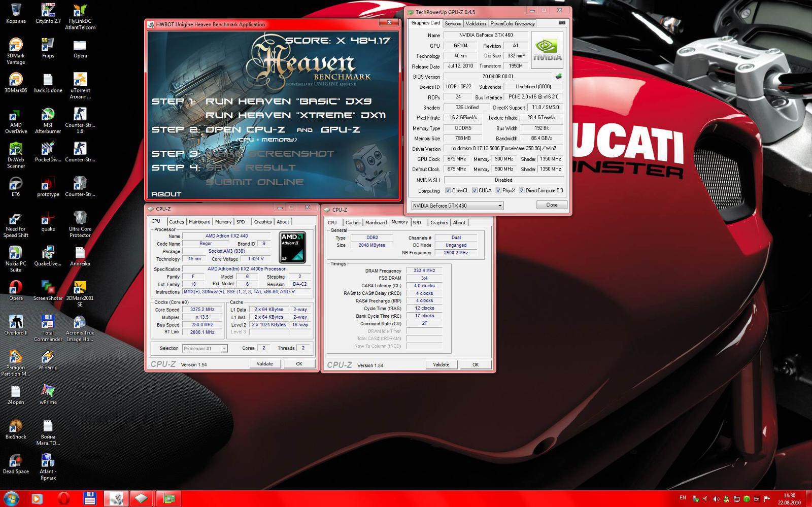Open the QuakeLive desktop shortcut

(48, 256)
